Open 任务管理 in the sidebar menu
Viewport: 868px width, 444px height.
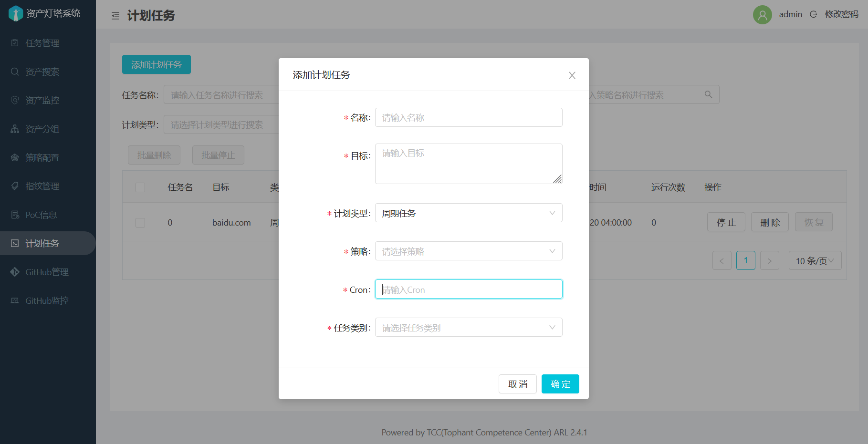[x=48, y=43]
